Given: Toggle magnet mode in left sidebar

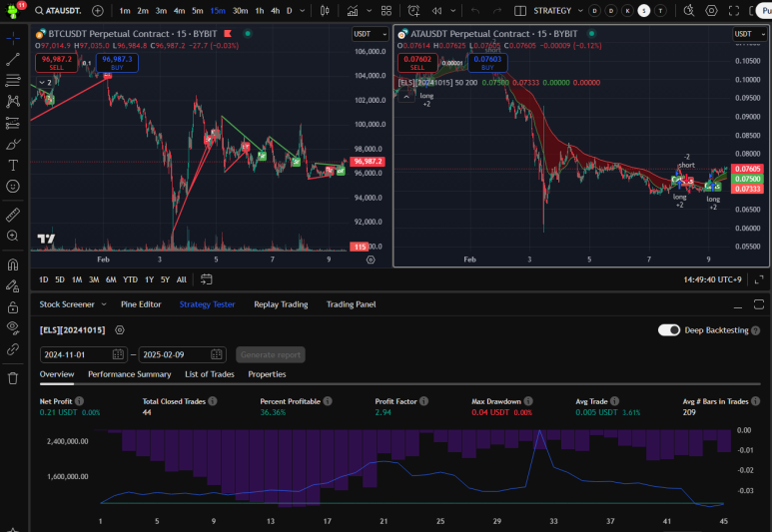Looking at the screenshot, I should (13, 265).
